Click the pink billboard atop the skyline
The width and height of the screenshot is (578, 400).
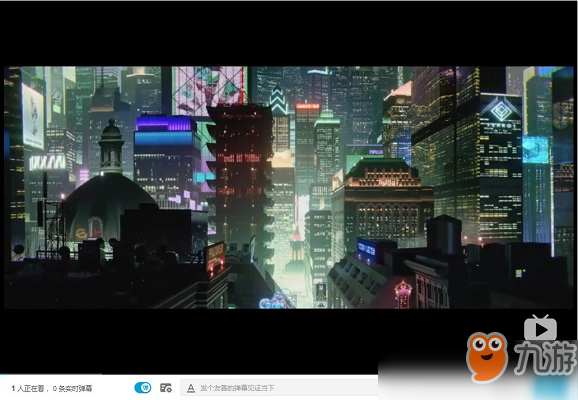[x=209, y=90]
